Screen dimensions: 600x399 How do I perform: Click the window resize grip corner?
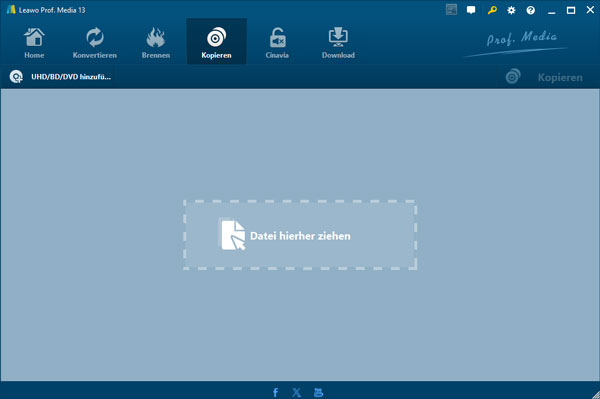(x=595, y=395)
